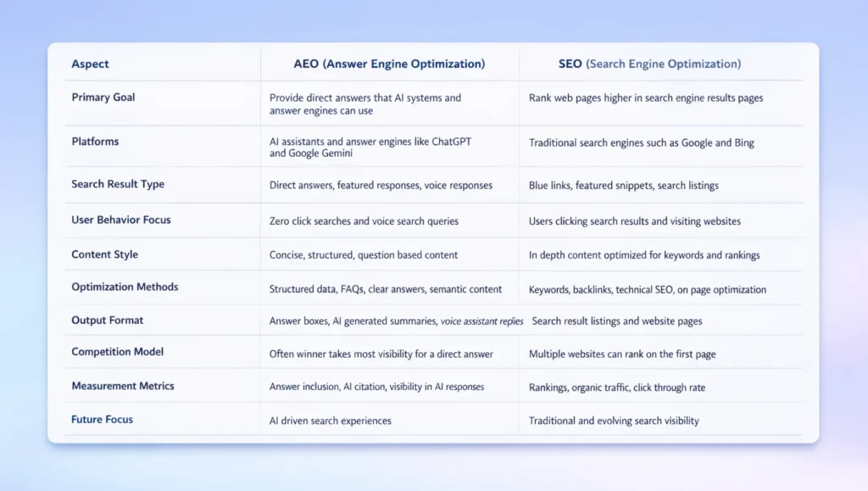Click 'AI assistants and answer engines like ChatGPT' cell

tap(370, 148)
